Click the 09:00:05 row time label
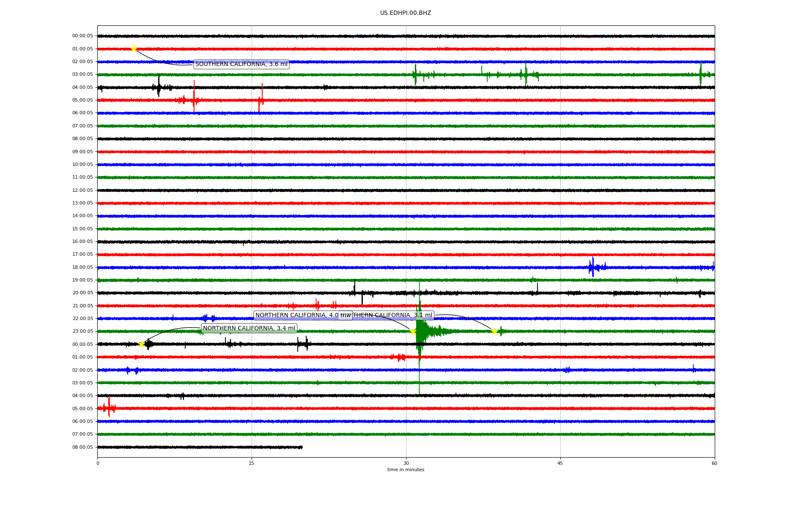812x508 pixels. tap(82, 152)
